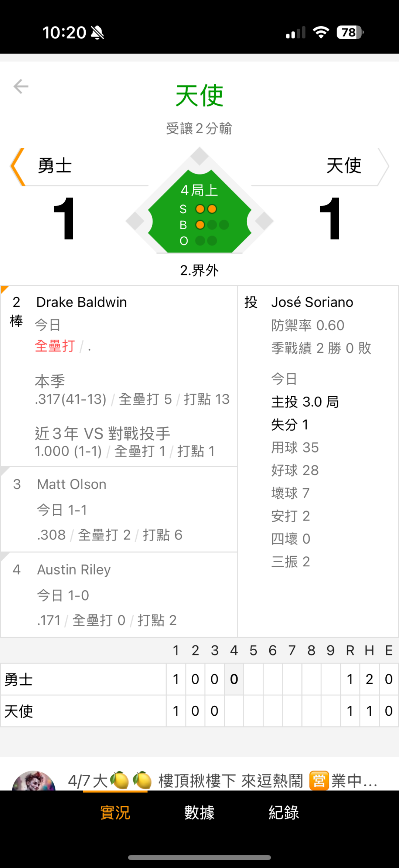The width and height of the screenshot is (399, 868).
Task: Switch to the 數據 stats tab
Action: click(x=199, y=813)
